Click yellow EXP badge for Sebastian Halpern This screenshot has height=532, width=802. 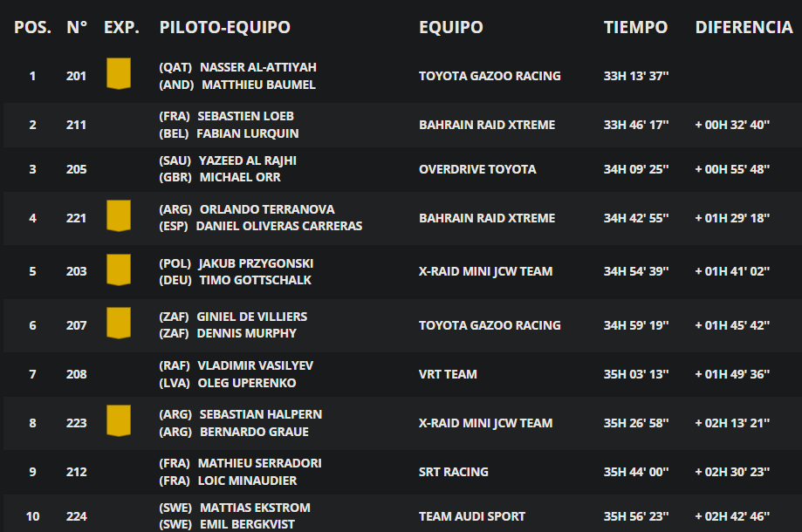pyautogui.click(x=118, y=420)
